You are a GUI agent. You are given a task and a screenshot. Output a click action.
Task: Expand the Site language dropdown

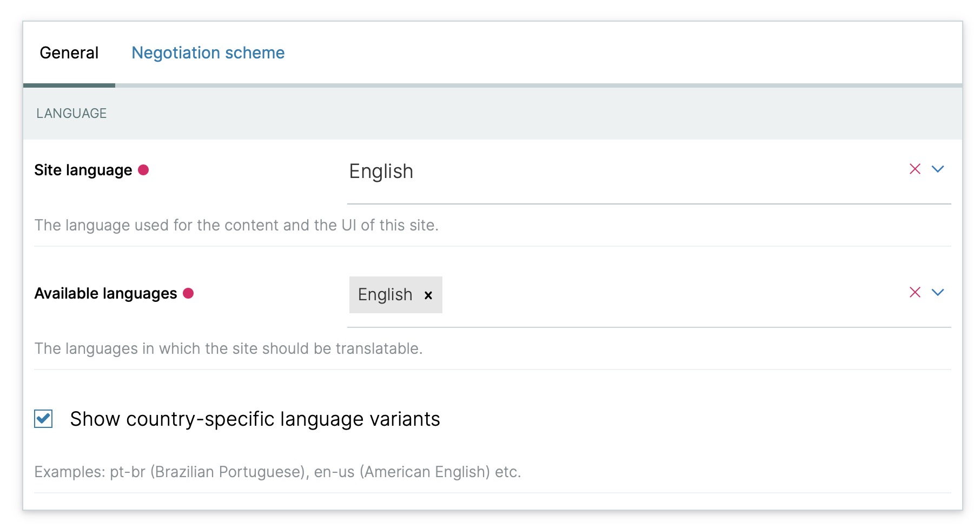937,169
